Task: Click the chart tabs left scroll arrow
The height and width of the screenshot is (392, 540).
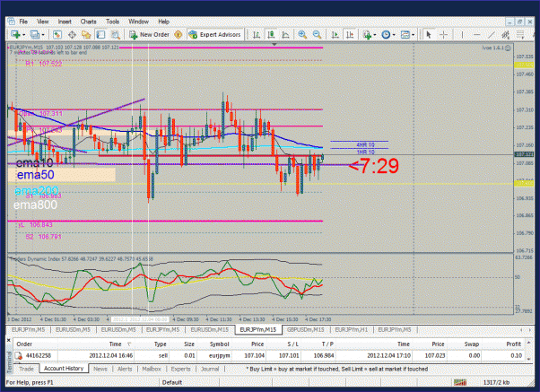Action: [521, 330]
